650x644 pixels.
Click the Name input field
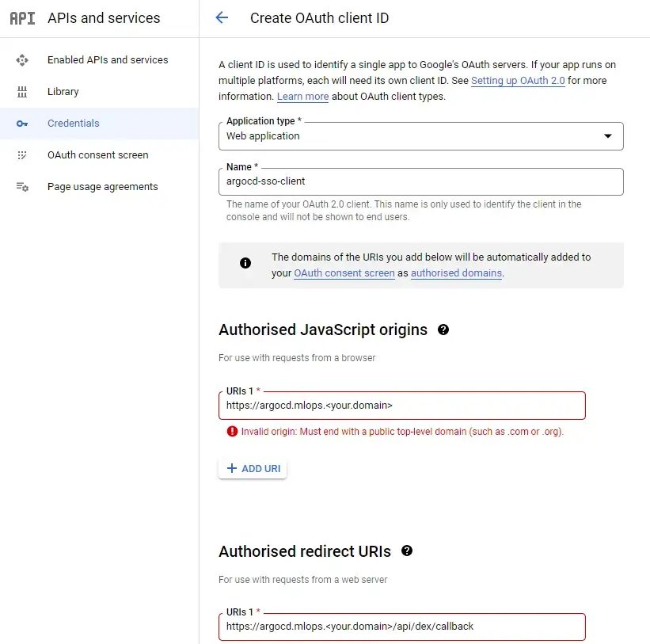click(x=420, y=181)
